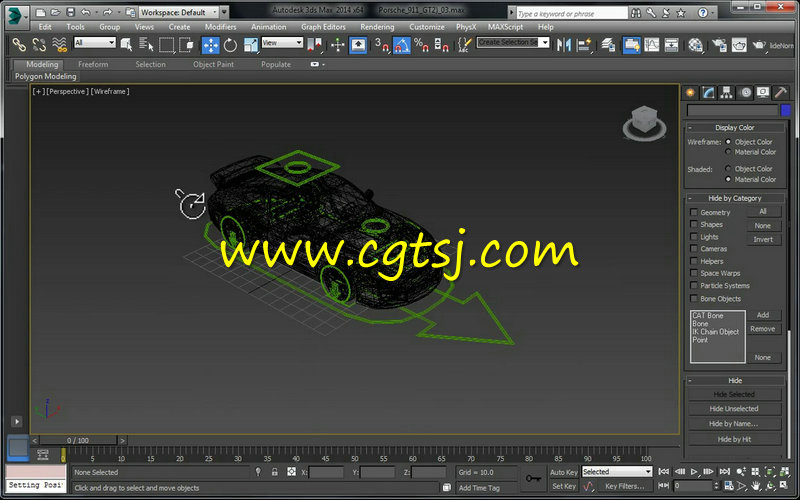Viewport: 800px width, 500px height.
Task: Toggle the Angle Snap icon
Action: (402, 45)
